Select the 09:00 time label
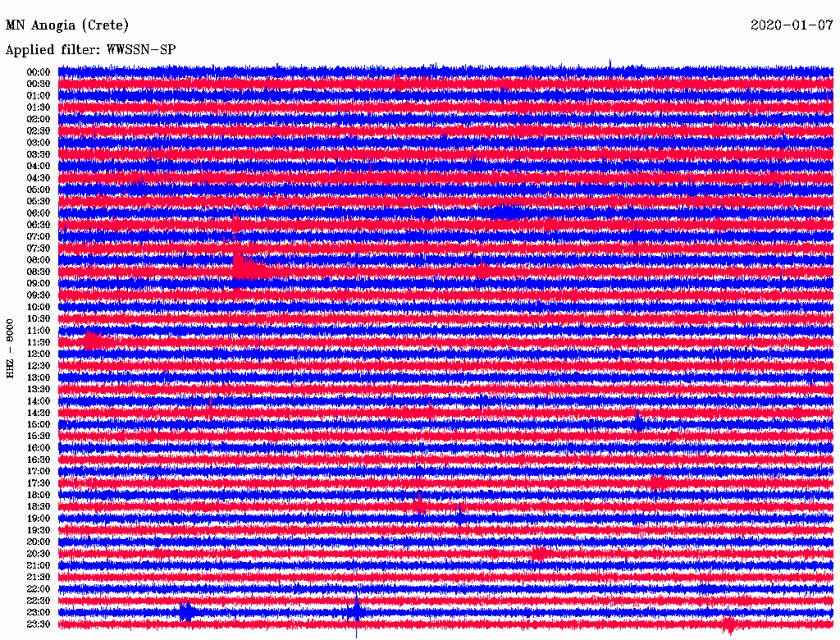This screenshot has height=640, width=840. click(39, 284)
